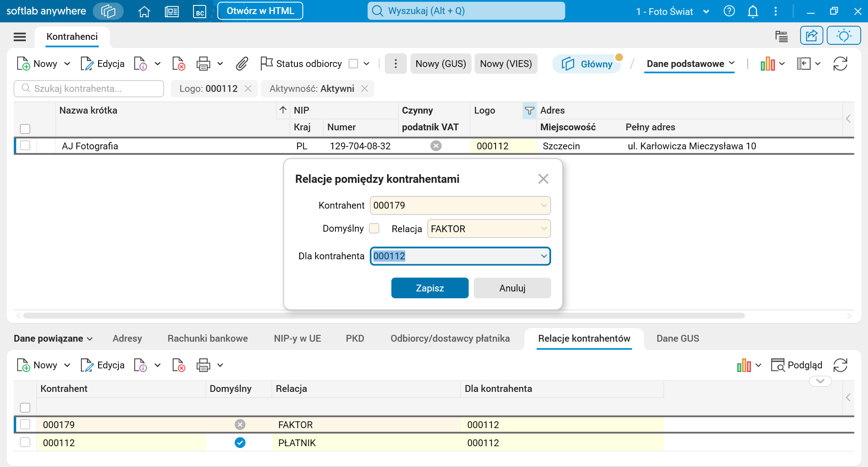Tick the PŁATNIK relation row checkbox
868x467 pixels.
click(x=25, y=443)
